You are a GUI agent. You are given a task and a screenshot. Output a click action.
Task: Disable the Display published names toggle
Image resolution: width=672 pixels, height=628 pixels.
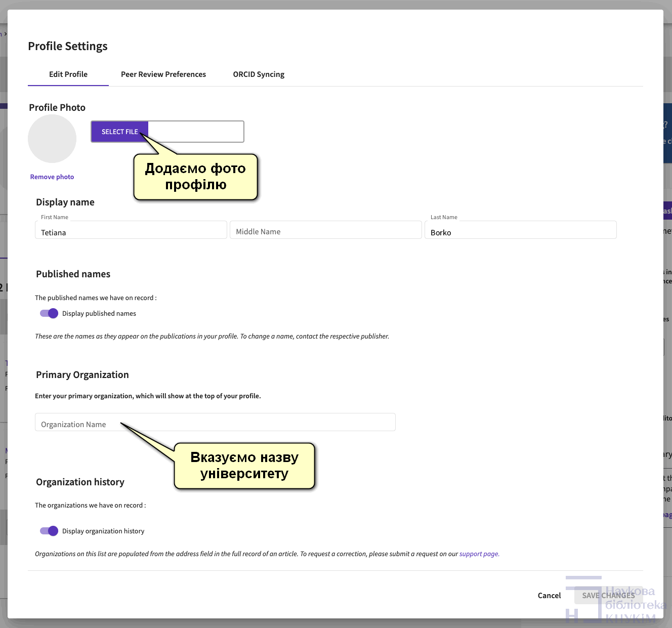[x=49, y=313]
